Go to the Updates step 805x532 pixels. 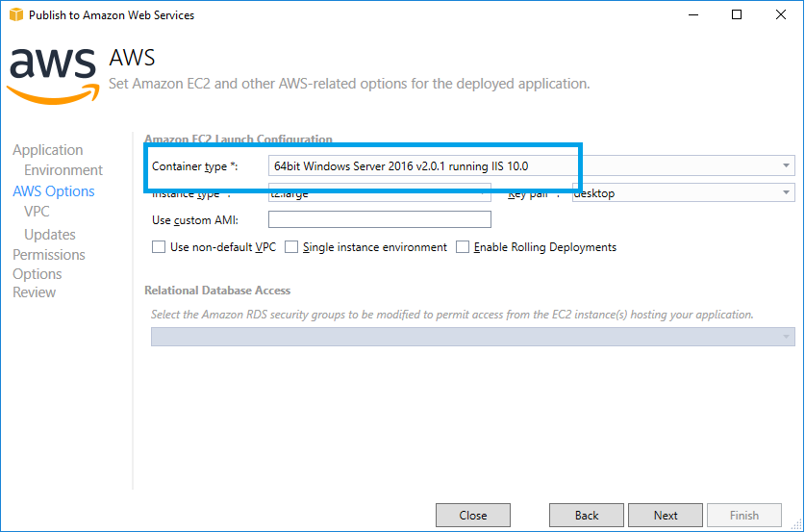(x=50, y=235)
